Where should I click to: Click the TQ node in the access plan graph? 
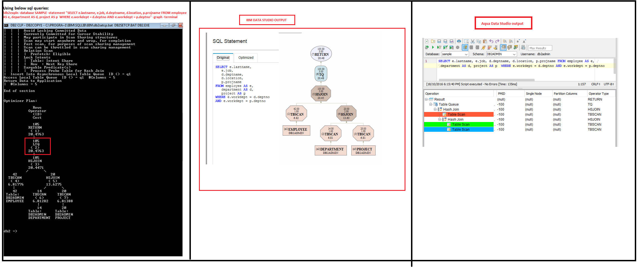(321, 74)
